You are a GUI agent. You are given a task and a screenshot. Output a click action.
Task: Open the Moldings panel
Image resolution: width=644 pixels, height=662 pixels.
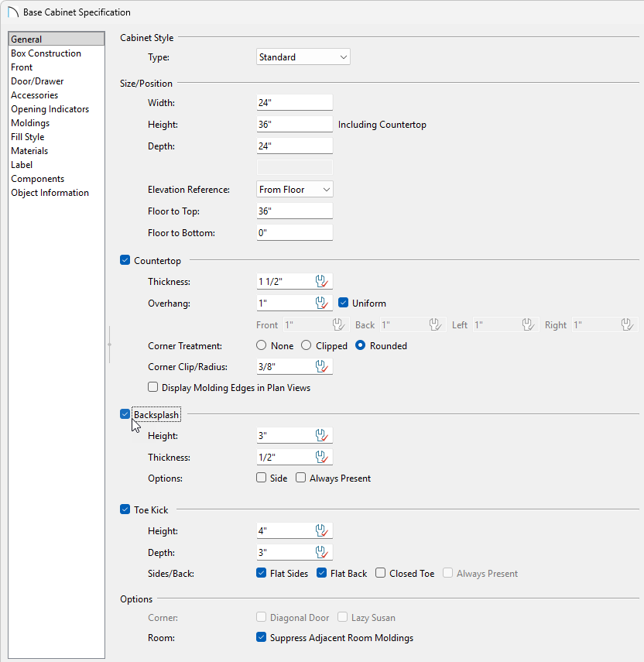[x=29, y=122]
